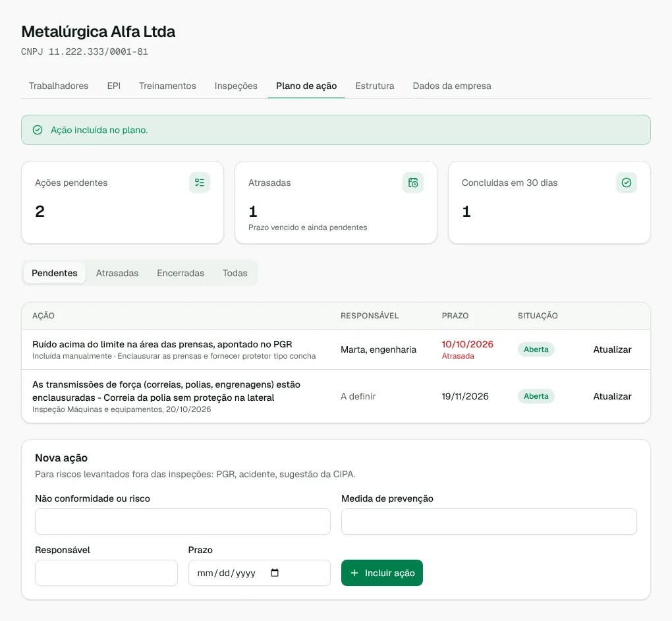Viewport: 672px width, 621px height.
Task: Click the Prazo date input
Action: [260, 572]
